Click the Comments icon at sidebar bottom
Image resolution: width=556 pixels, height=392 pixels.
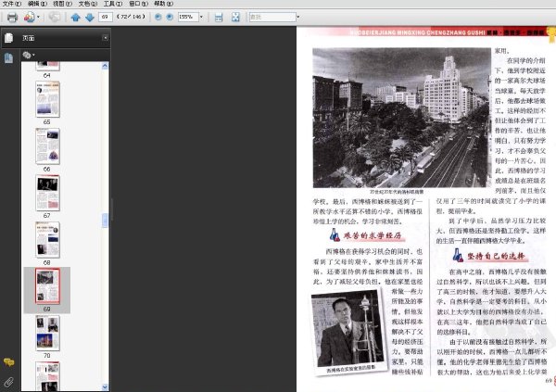coord(9,362)
